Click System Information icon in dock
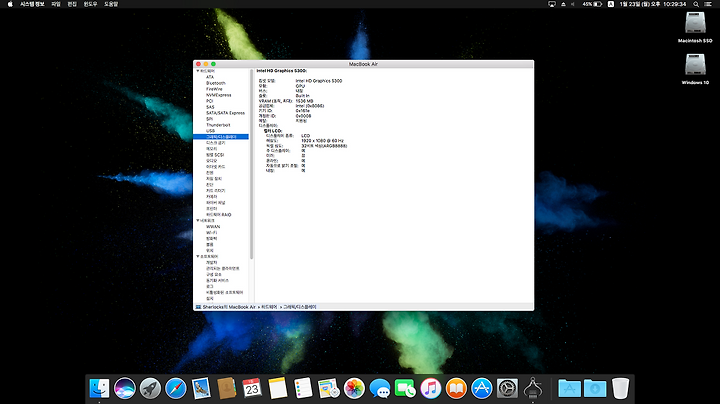This screenshot has width=720, height=404. point(533,388)
